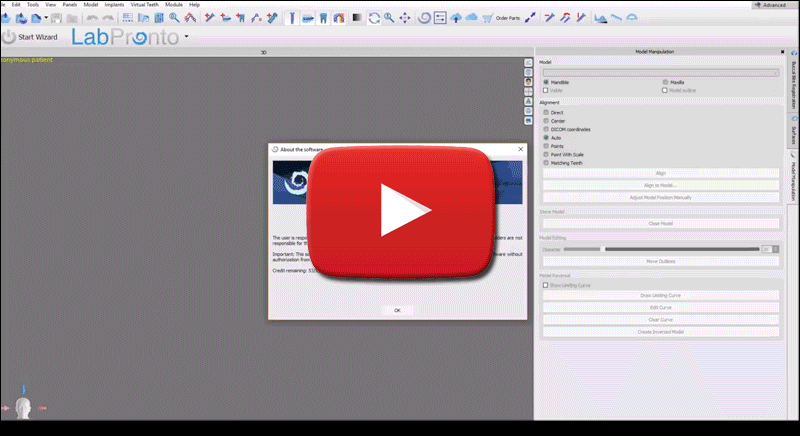Click the blue spiral logo toolbar icon

coord(424,18)
